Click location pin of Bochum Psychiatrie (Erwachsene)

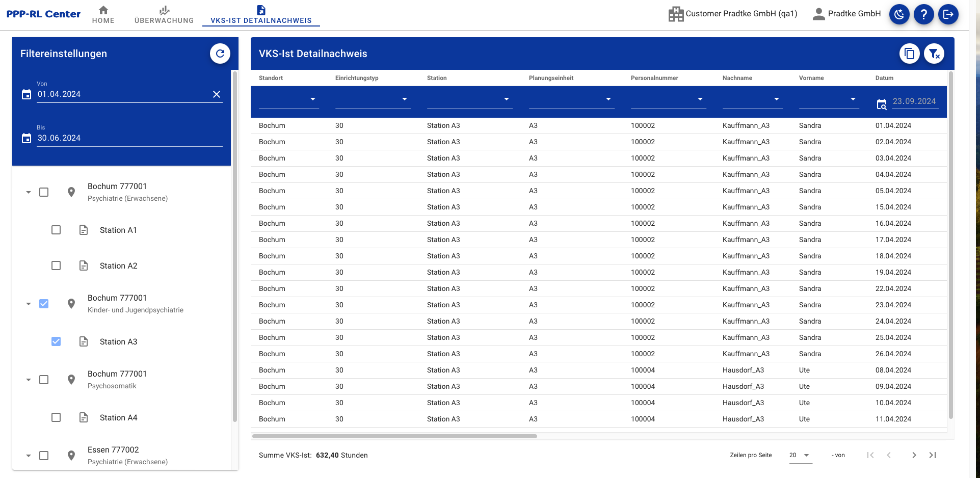(x=71, y=192)
